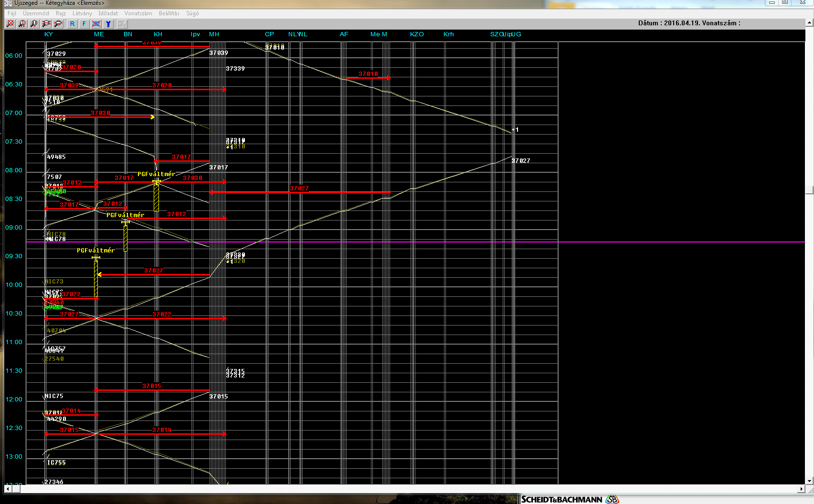The height and width of the screenshot is (504, 814).
Task: Click the 06:00 time label
Action: click(14, 56)
